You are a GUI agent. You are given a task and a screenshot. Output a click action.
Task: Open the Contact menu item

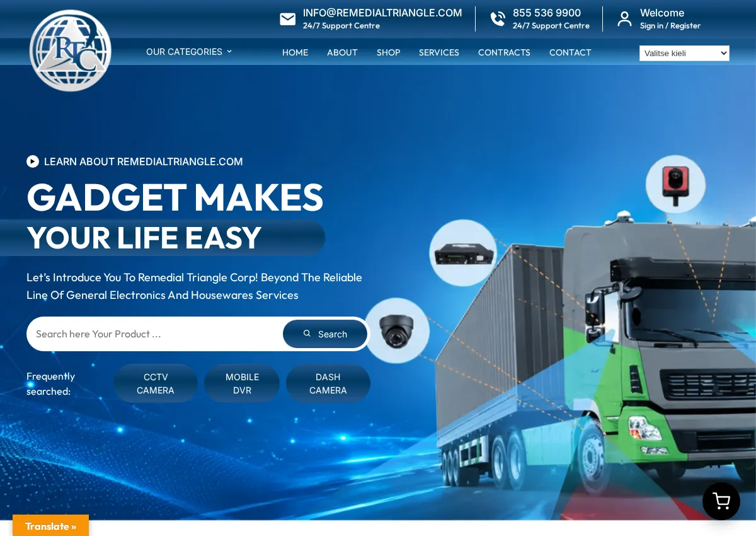[570, 52]
